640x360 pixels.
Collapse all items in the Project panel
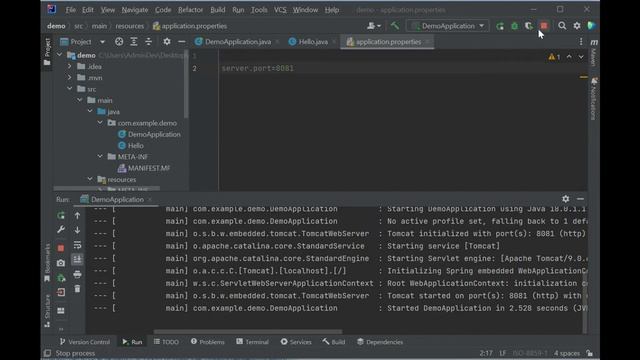tap(149, 42)
